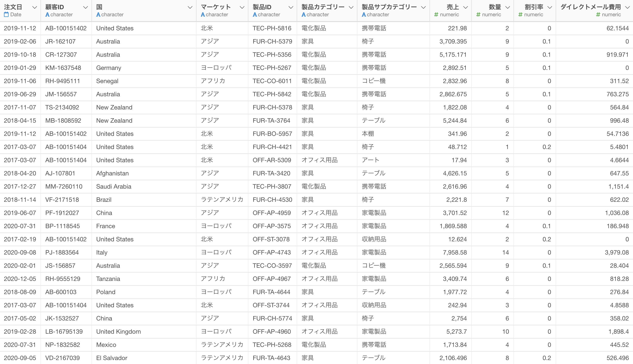Click date cell 2020-12-05

pos(20,279)
